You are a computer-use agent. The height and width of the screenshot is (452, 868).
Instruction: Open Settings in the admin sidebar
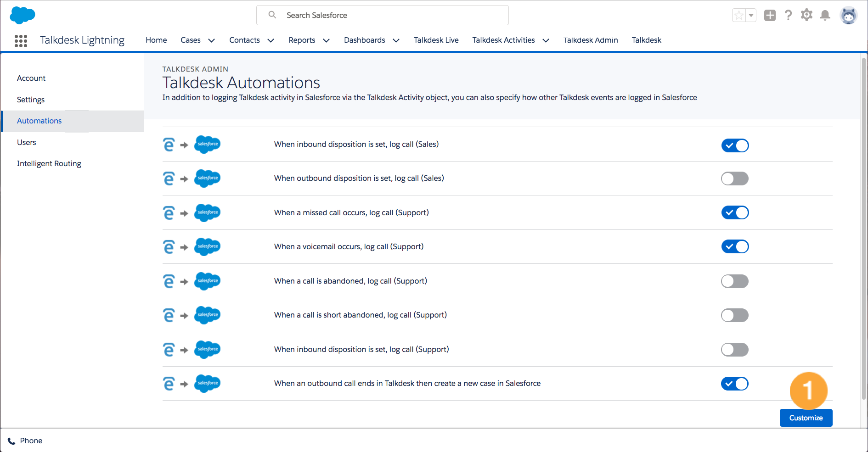pyautogui.click(x=31, y=100)
